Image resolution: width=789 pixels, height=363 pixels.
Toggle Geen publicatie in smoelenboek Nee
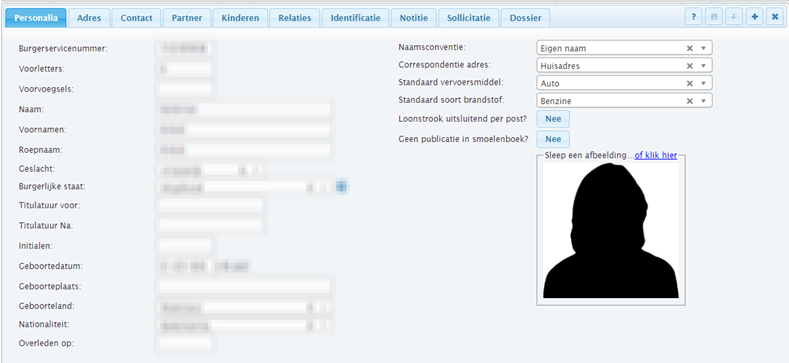pos(553,139)
